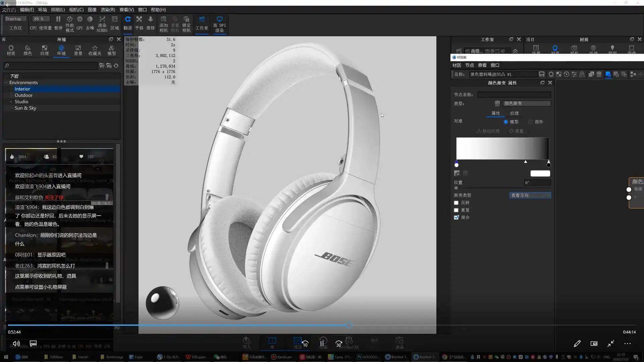Image resolution: width=644 pixels, height=362 pixels.
Task: Enable the Repeat (重复) checkbox
Action: point(456,210)
